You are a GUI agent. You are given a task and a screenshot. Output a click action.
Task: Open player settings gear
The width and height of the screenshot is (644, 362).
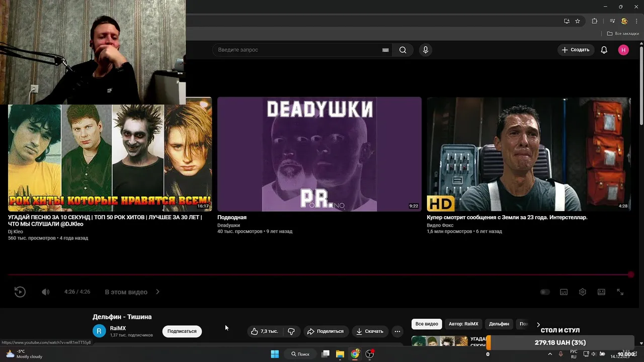click(x=583, y=292)
